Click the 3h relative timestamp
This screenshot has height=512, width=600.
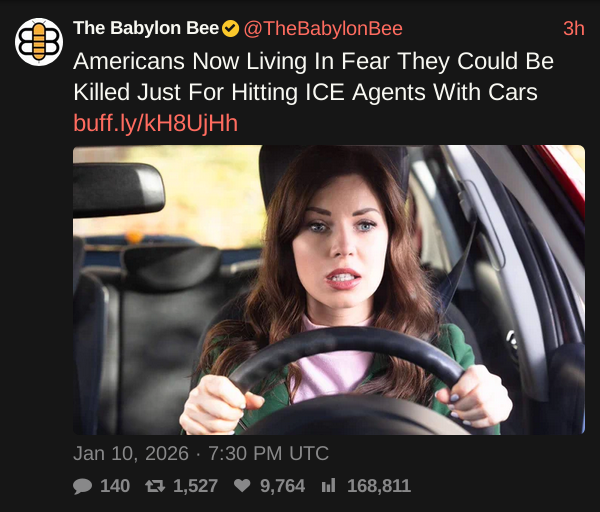[574, 29]
